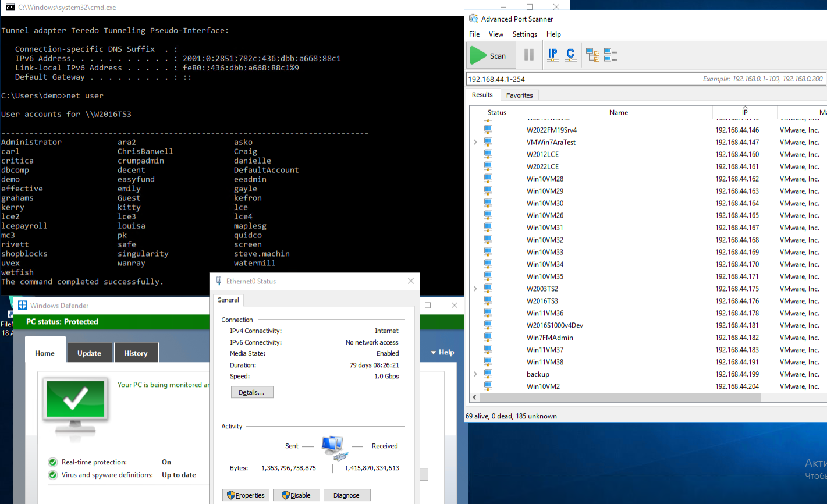Open Ethernet0 Properties

tap(246, 495)
